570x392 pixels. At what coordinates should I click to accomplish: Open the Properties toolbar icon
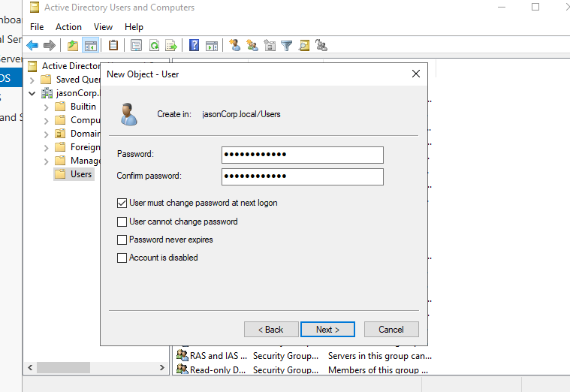(137, 46)
